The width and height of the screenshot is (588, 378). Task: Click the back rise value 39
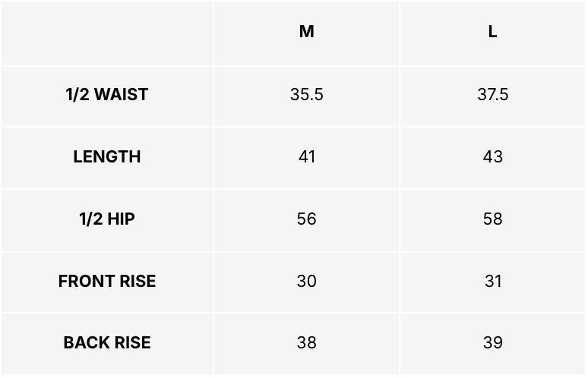pos(492,343)
